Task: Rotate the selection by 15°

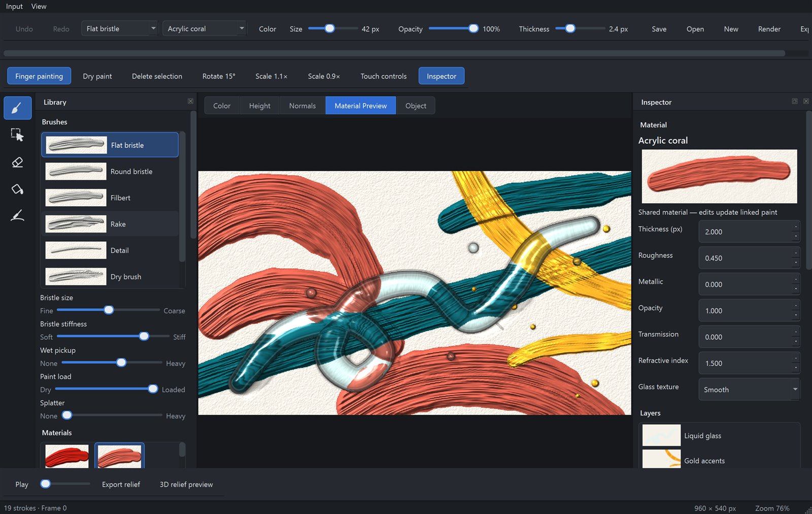Action: [x=219, y=76]
